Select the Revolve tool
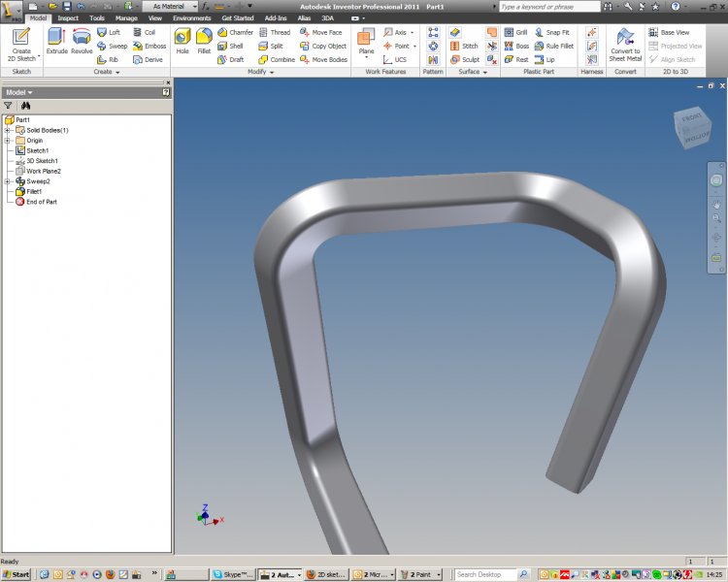The height and width of the screenshot is (582, 728). (x=82, y=42)
